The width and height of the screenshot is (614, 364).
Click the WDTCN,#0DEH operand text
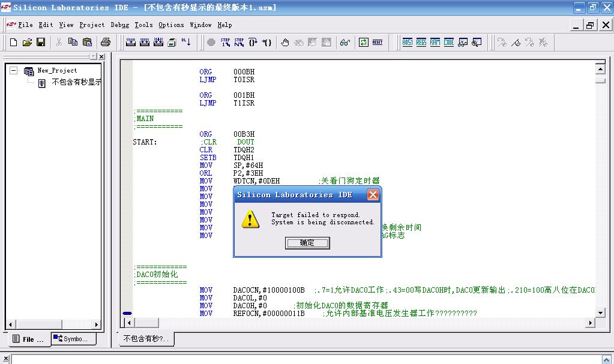click(x=256, y=181)
